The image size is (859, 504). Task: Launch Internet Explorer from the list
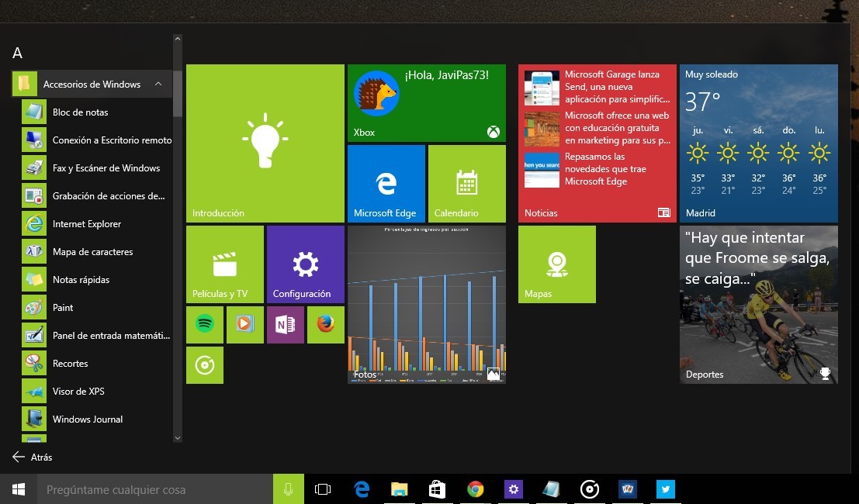pos(97,224)
